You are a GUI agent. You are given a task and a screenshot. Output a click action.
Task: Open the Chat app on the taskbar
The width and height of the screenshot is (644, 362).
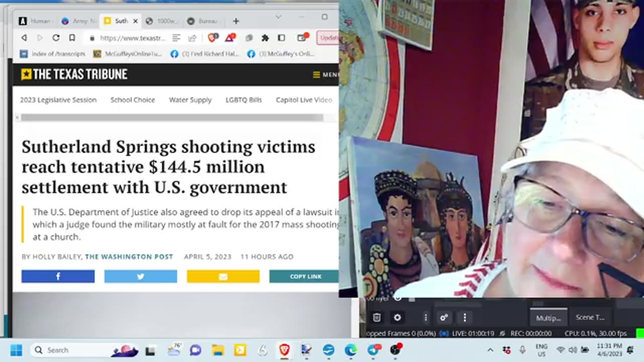tap(196, 350)
